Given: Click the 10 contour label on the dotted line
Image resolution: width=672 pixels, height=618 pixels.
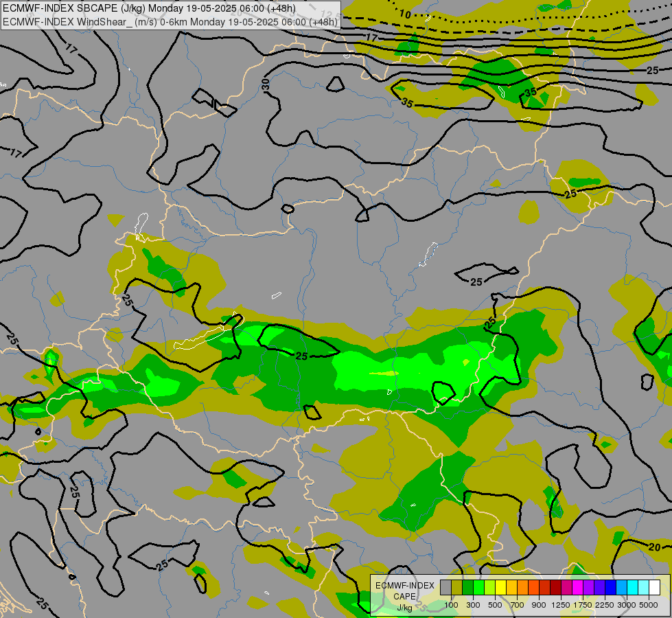Looking at the screenshot, I should (x=405, y=14).
